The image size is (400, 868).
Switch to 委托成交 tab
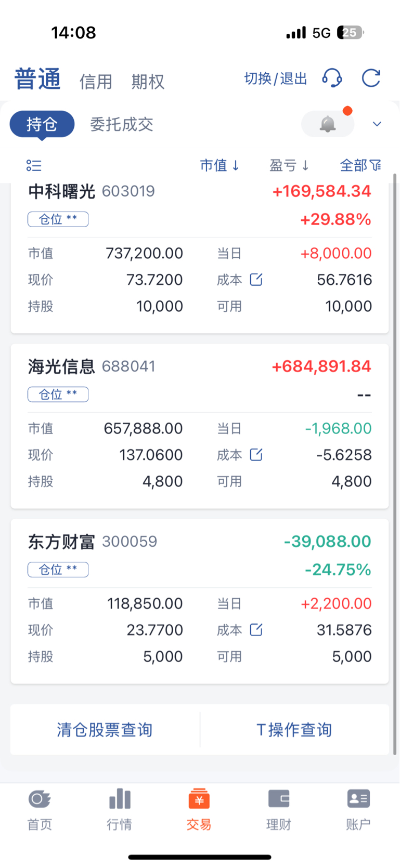click(122, 124)
